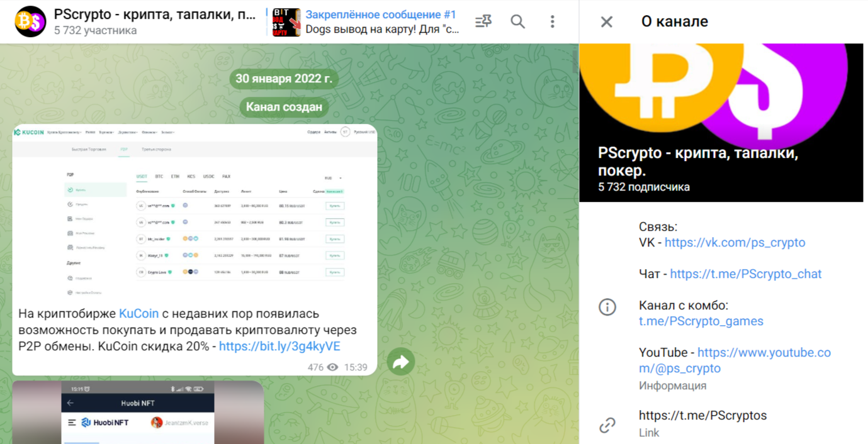Follow the bit.ly/3g4kyVE link

click(x=279, y=347)
